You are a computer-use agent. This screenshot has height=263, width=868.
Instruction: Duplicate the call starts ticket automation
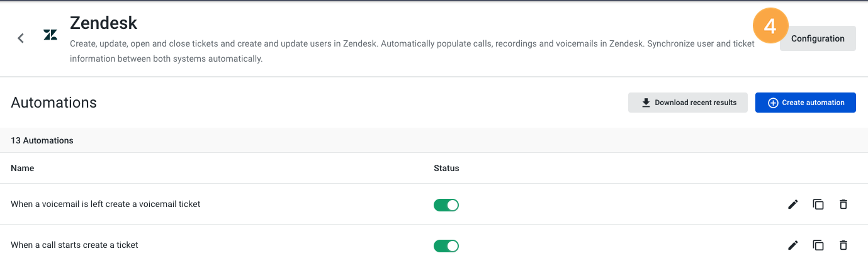coord(818,245)
